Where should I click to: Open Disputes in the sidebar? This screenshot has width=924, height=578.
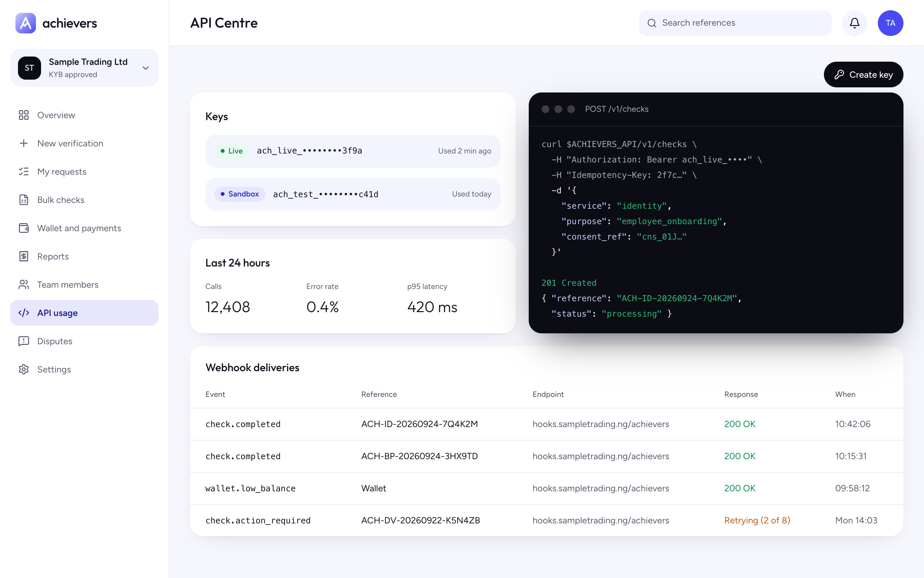(x=84, y=341)
